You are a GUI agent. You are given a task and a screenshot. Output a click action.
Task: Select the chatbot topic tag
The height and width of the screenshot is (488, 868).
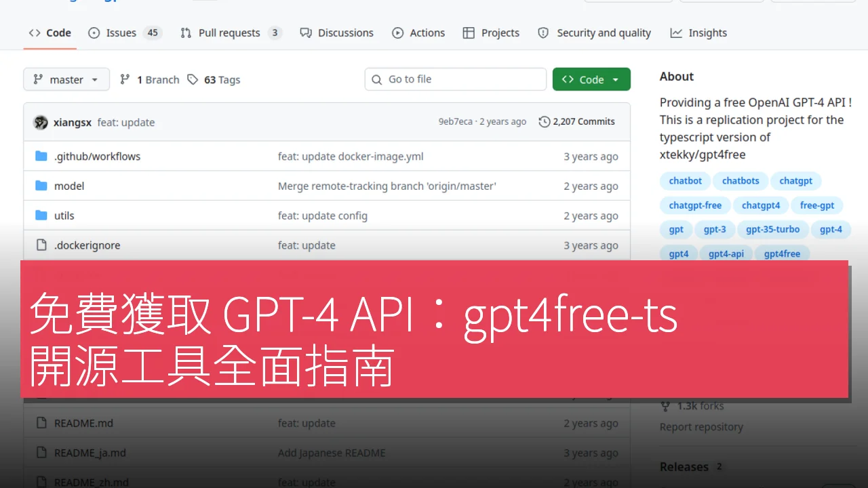pyautogui.click(x=686, y=181)
